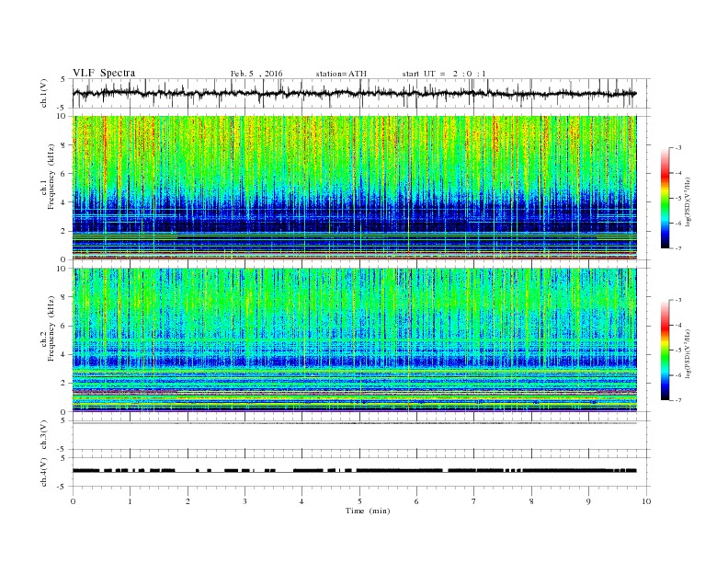
Task: Select the date text "Feb. 5, 2016"
Action: coord(256,74)
